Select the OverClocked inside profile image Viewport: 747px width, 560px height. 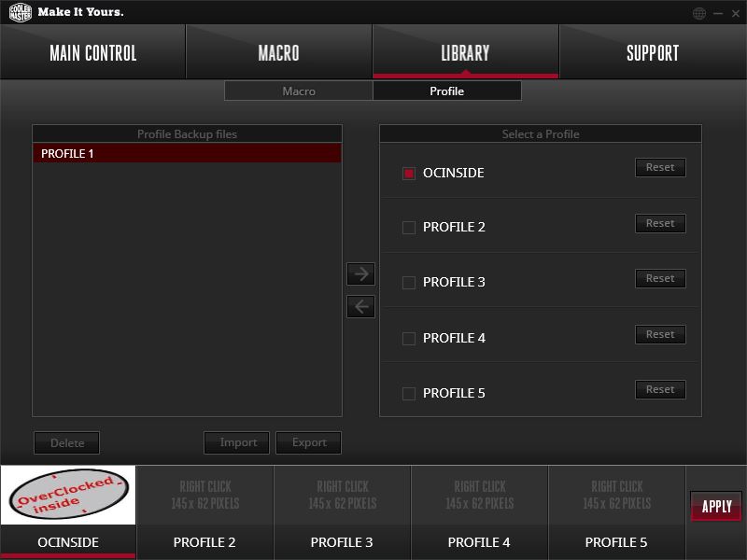(x=68, y=496)
